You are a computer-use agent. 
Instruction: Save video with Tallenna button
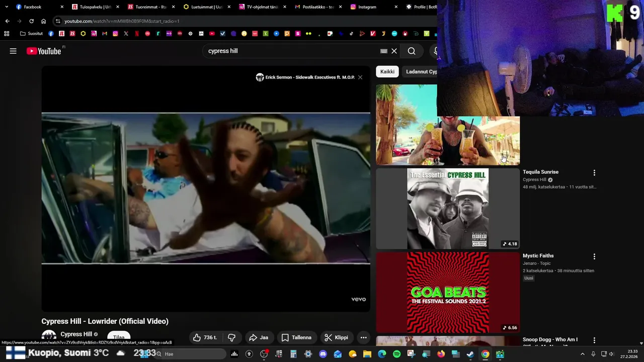pos(296,337)
